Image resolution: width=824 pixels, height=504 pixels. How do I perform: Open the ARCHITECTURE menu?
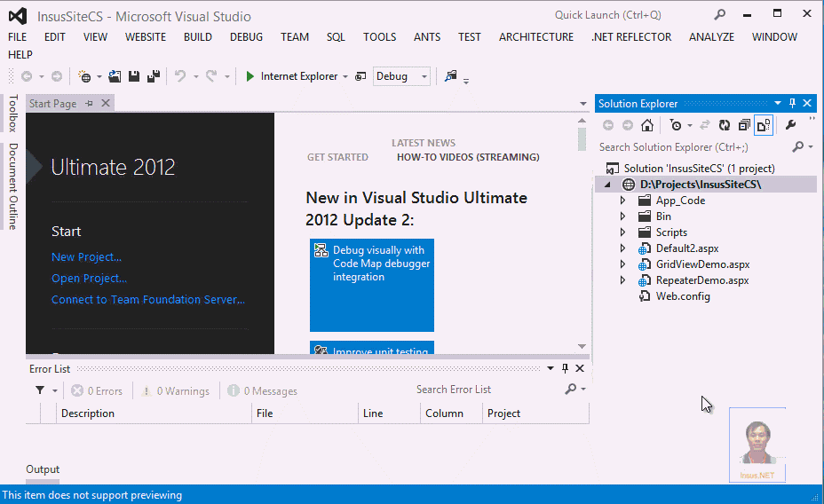[x=536, y=37]
